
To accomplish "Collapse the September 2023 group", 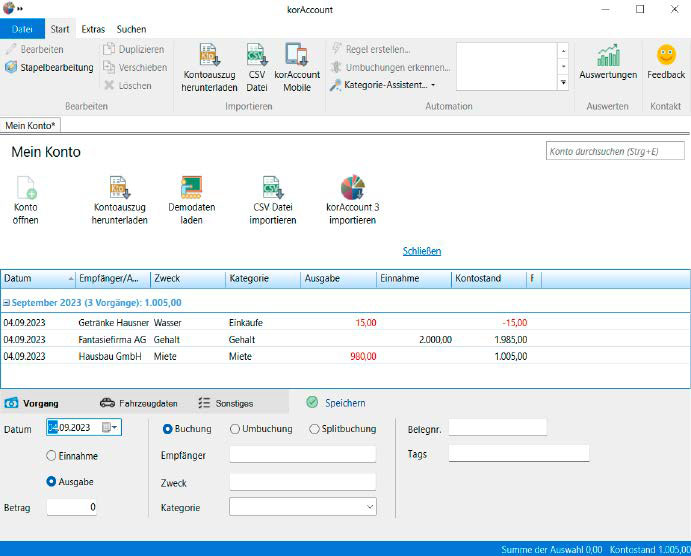I will coord(6,301).
